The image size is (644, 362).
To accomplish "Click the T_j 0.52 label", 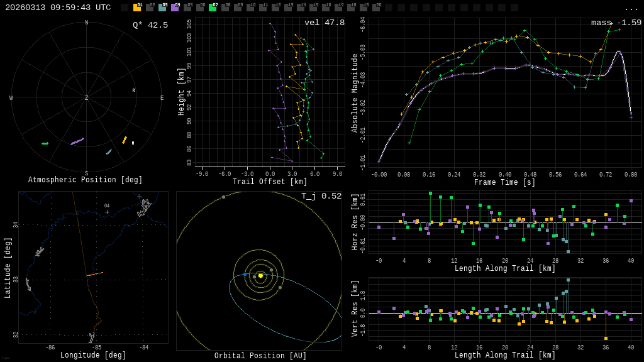I will (321, 196).
